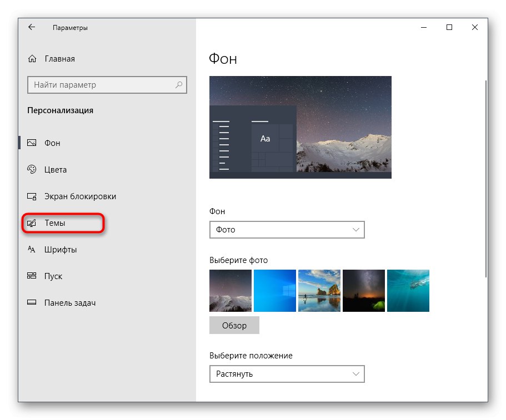This screenshot has width=506, height=420.
Task: Choose the blue Windows logo wallpaper
Action: coord(275,291)
